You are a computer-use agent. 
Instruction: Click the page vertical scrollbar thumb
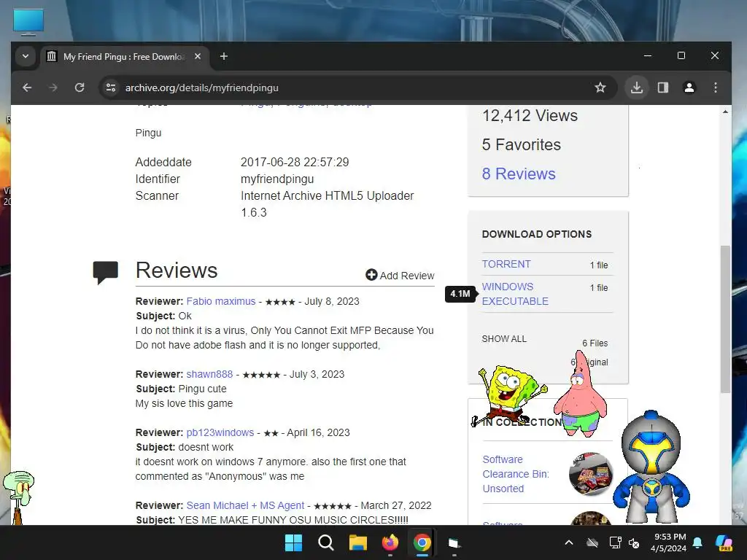tap(724, 319)
